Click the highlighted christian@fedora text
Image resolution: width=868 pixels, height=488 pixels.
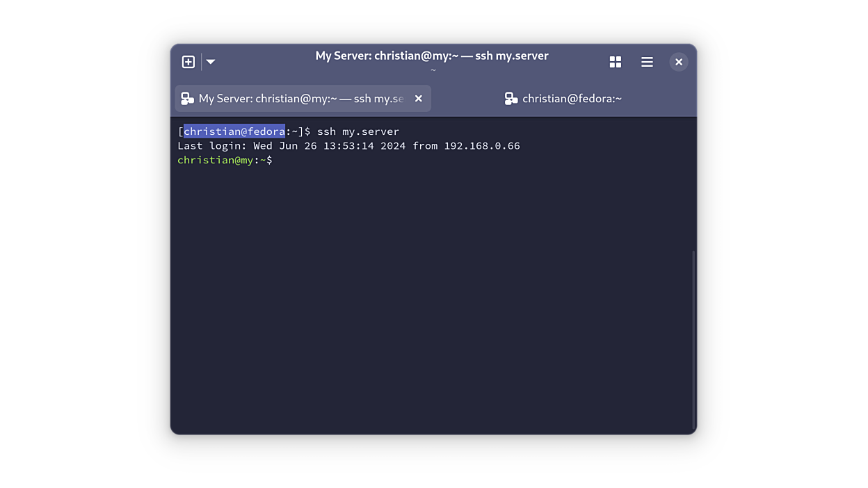pyautogui.click(x=234, y=131)
